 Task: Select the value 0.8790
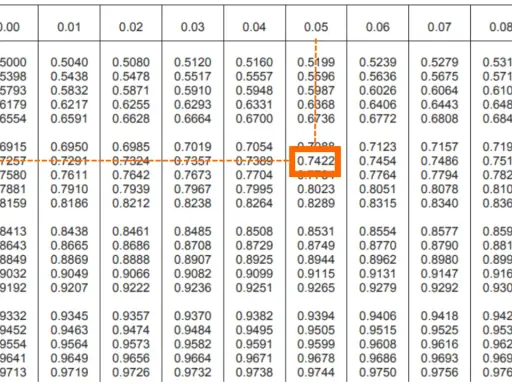(439, 246)
